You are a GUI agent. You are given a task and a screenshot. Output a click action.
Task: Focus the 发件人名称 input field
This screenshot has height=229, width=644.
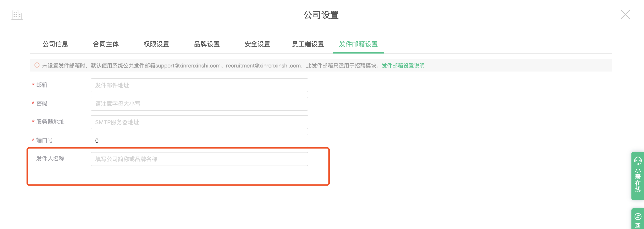click(x=199, y=159)
